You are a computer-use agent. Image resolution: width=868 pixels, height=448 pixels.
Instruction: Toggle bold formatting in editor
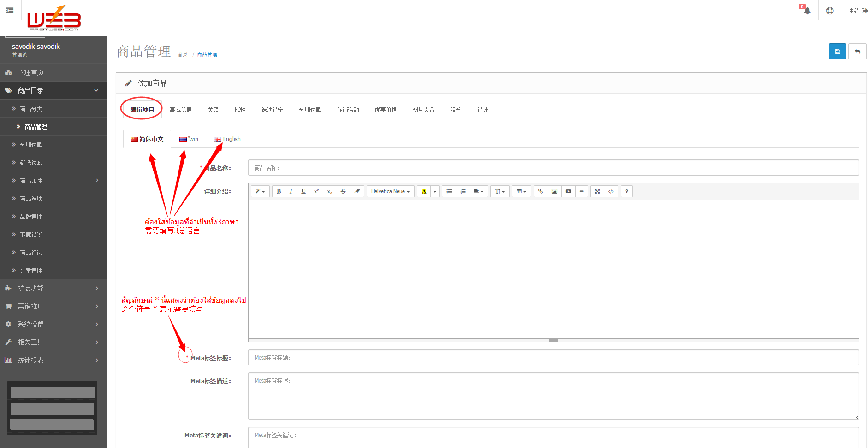279,191
